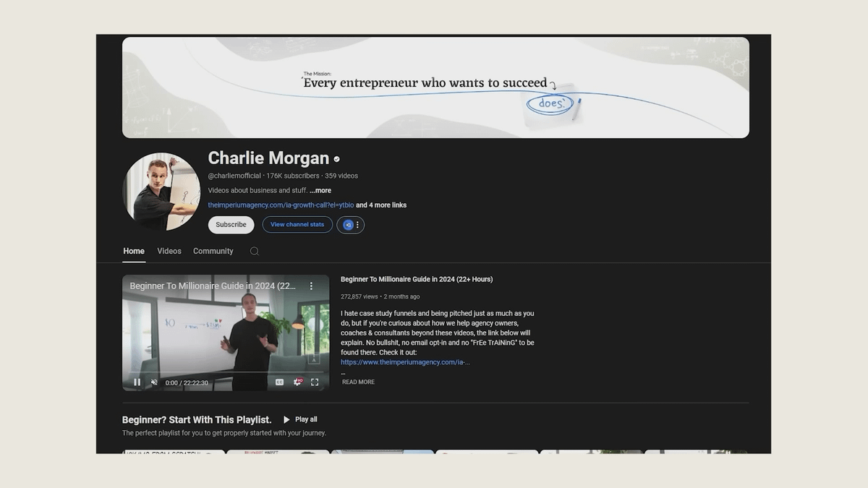
Task: Enter fullscreen mode on video player
Action: tap(315, 382)
